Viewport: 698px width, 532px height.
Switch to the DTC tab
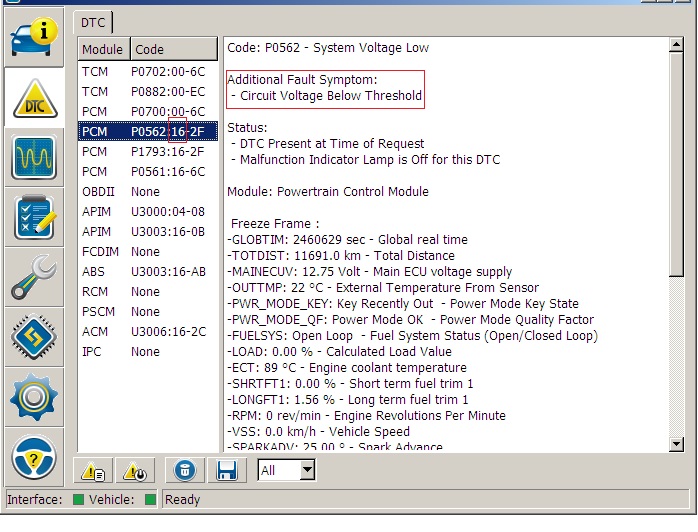(x=94, y=21)
